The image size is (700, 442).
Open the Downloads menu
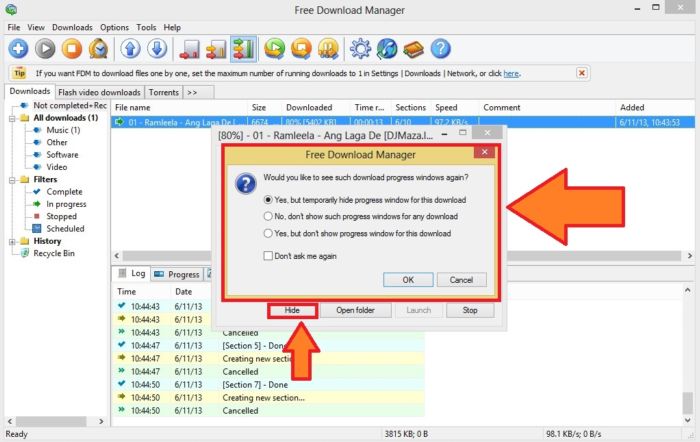[x=72, y=27]
